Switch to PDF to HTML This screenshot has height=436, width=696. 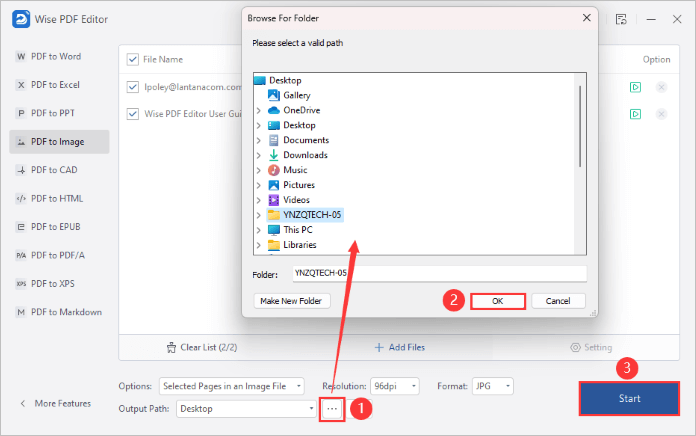[59, 198]
